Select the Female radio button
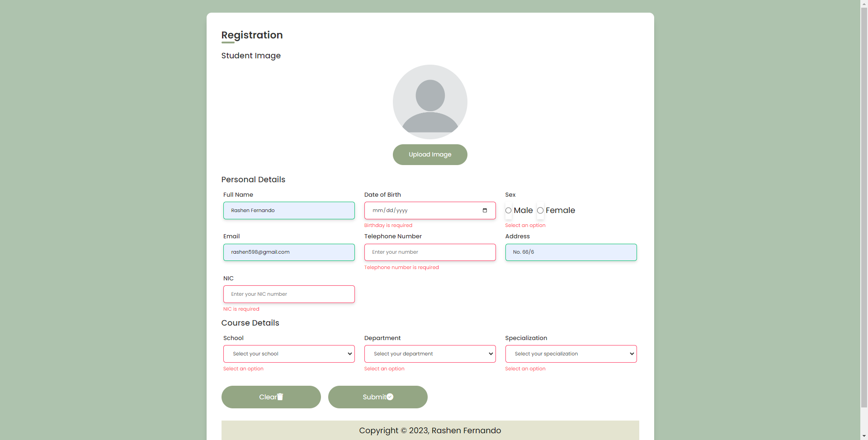The width and height of the screenshot is (868, 440). pyautogui.click(x=540, y=210)
